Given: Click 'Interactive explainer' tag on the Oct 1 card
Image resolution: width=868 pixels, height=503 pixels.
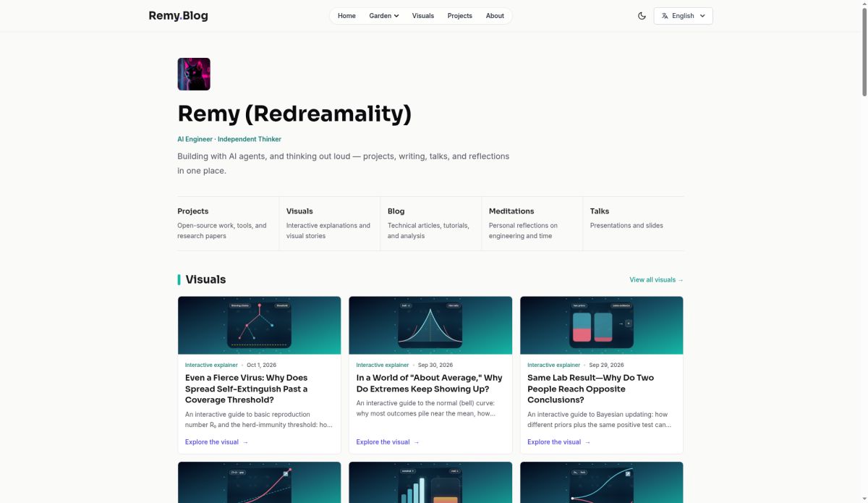Looking at the screenshot, I should coord(211,365).
